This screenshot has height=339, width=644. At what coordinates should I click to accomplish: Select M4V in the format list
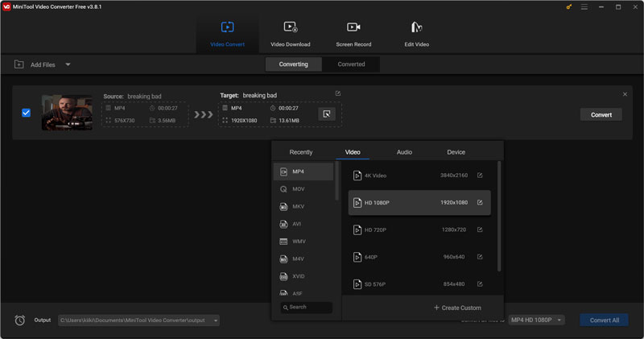pos(303,258)
